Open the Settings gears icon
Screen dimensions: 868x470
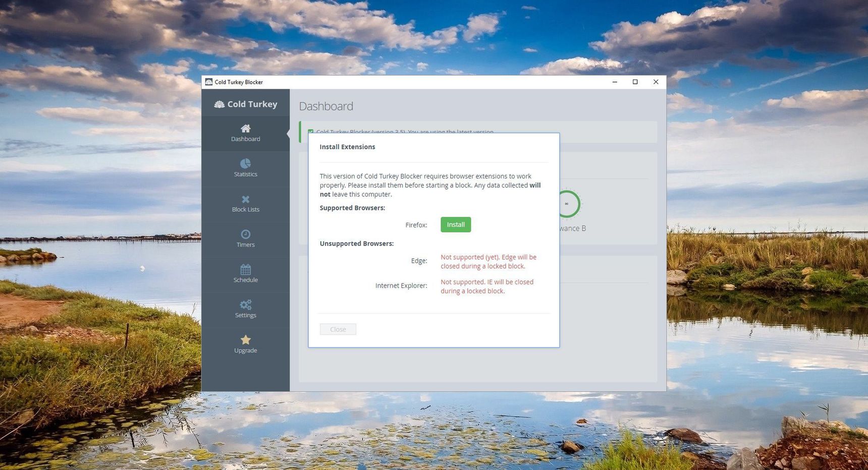tap(245, 305)
